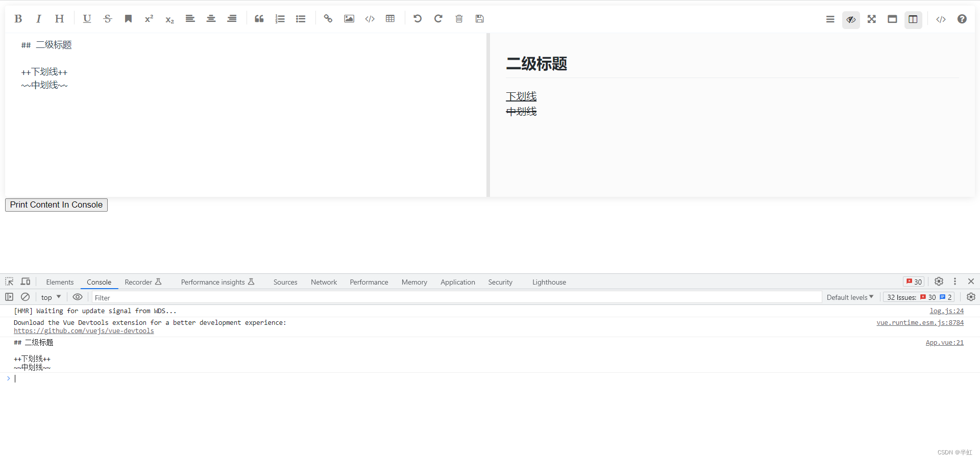Open DevTools more options kebab menu
The height and width of the screenshot is (460, 980).
(955, 282)
